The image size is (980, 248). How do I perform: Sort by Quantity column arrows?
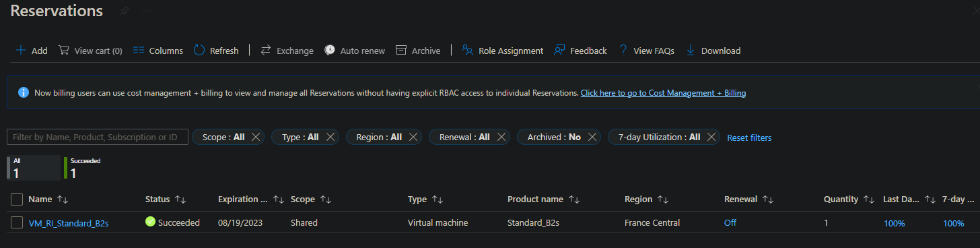[869, 199]
